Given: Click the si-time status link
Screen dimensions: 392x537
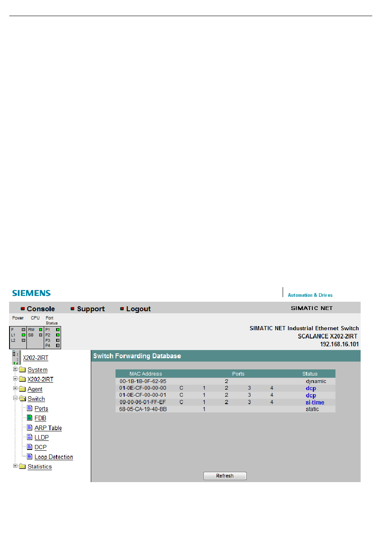Looking at the screenshot, I should click(x=315, y=402).
